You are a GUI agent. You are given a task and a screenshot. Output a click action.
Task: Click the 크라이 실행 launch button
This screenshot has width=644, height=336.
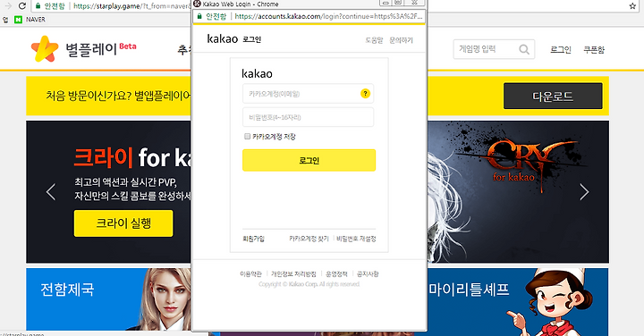[x=123, y=223]
